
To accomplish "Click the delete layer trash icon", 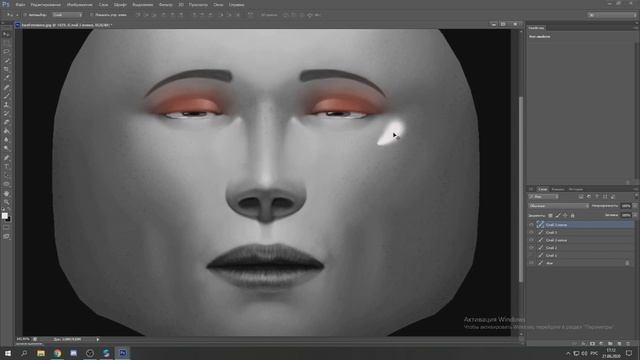I will click(628, 344).
